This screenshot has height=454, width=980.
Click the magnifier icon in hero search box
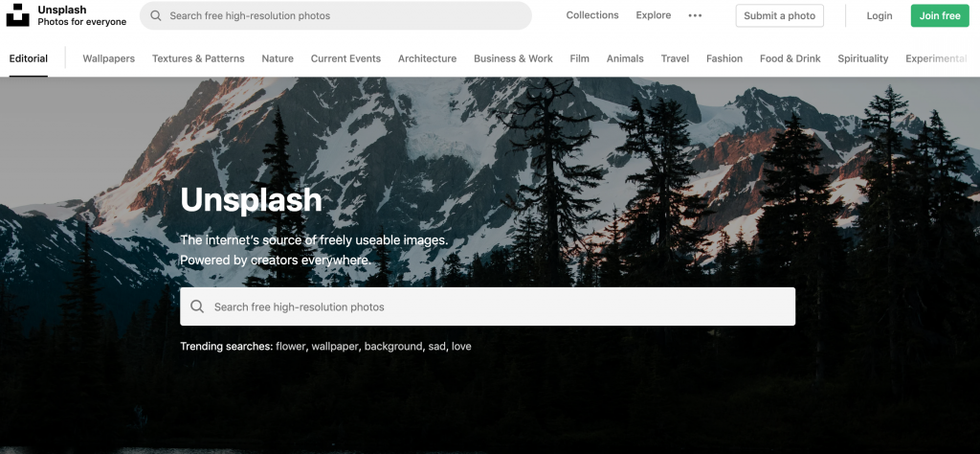click(197, 306)
